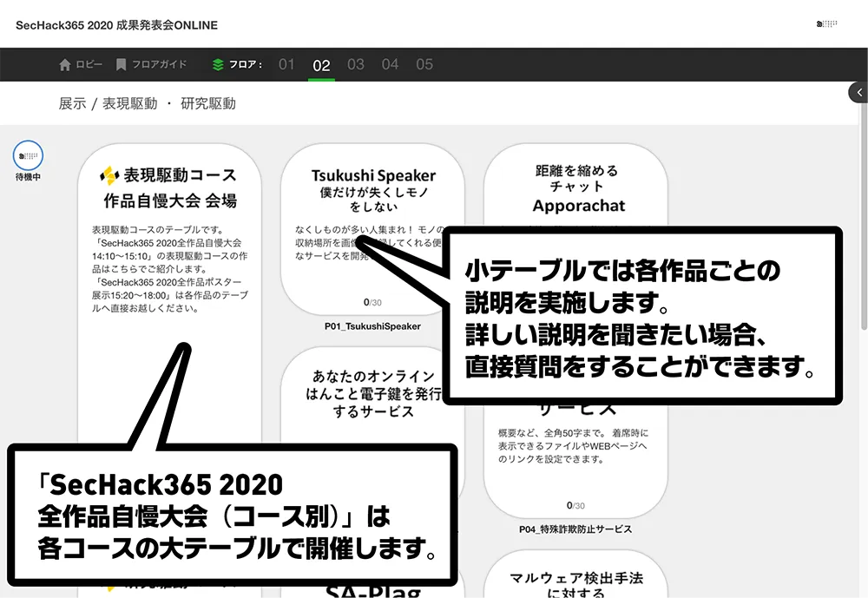
Task: Switch to floor 04 tab
Action: 390,65
